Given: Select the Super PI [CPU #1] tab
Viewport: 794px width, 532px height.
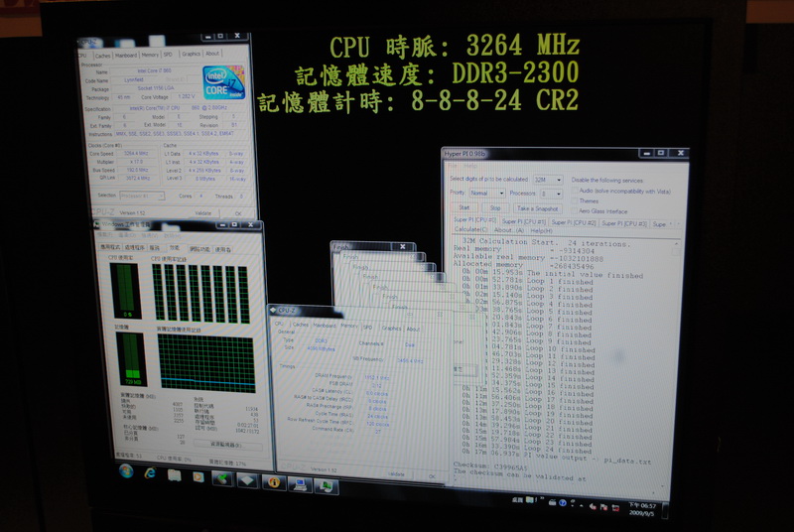Looking at the screenshot, I should 524,221.
